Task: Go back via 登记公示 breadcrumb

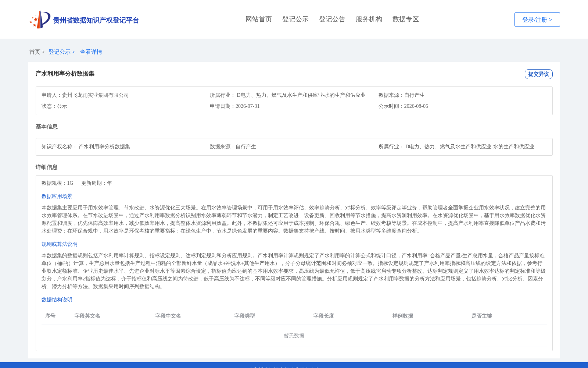Action: (x=60, y=52)
